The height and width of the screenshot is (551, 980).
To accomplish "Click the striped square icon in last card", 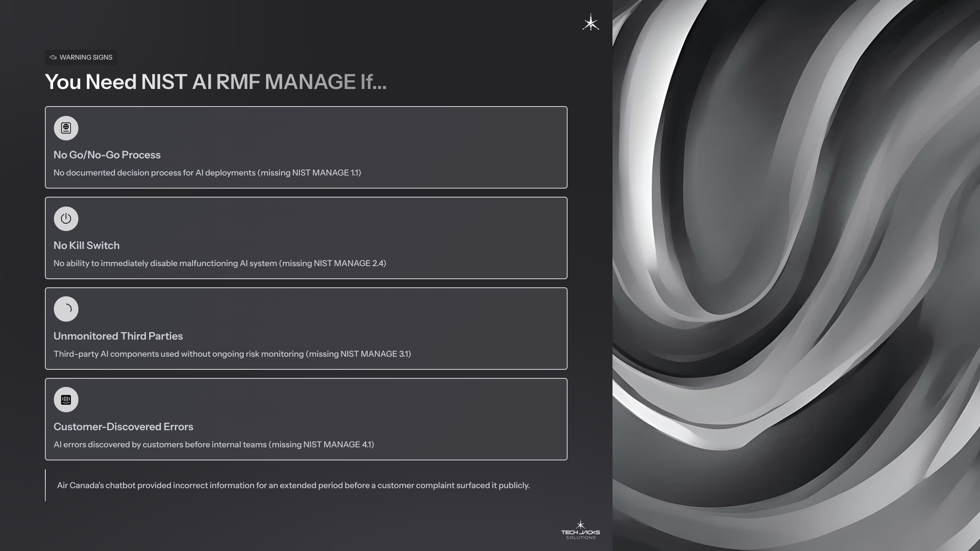I will pyautogui.click(x=66, y=400).
